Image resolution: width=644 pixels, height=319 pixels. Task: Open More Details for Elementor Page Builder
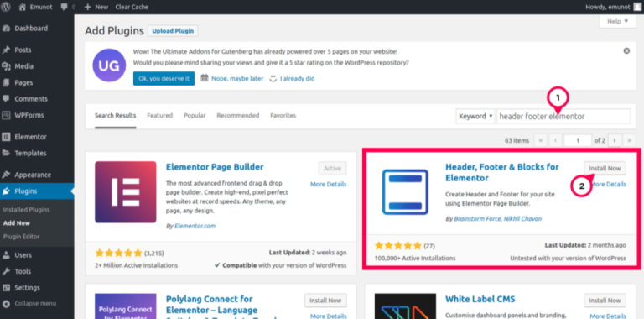[329, 184]
